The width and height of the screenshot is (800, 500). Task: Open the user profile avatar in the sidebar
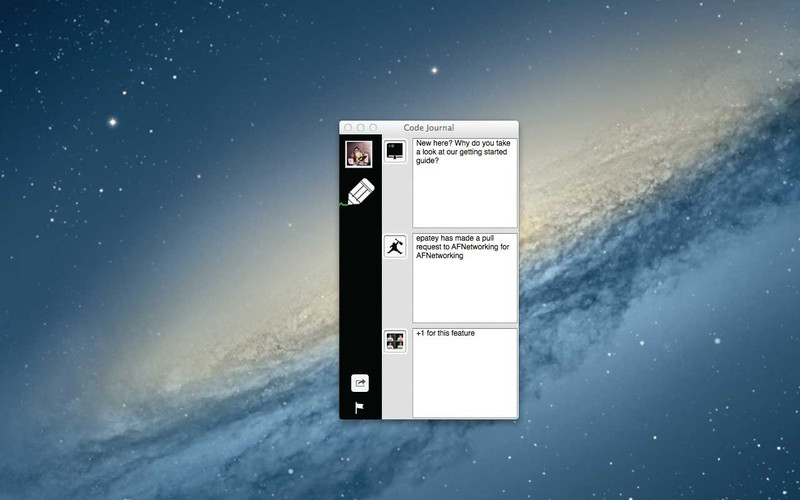point(359,154)
